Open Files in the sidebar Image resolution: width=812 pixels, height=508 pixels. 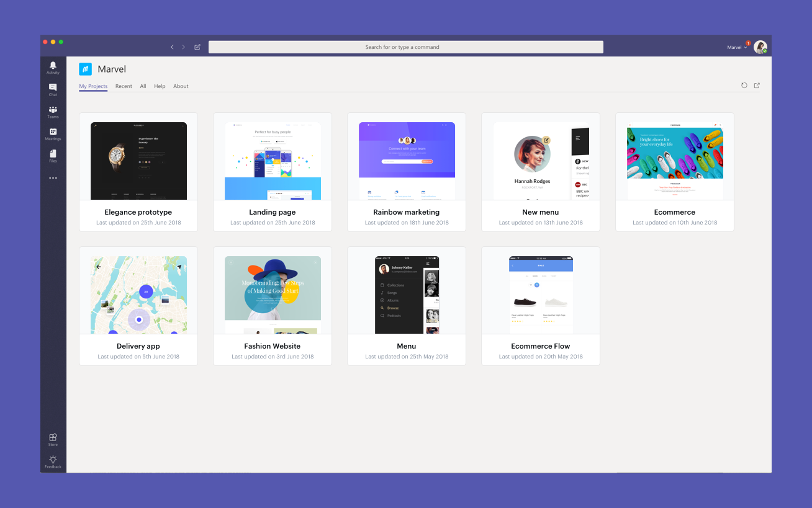pyautogui.click(x=53, y=154)
